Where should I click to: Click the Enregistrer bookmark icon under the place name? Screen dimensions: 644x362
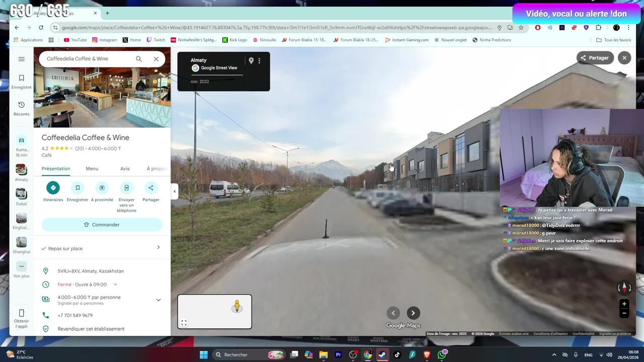[x=77, y=188]
